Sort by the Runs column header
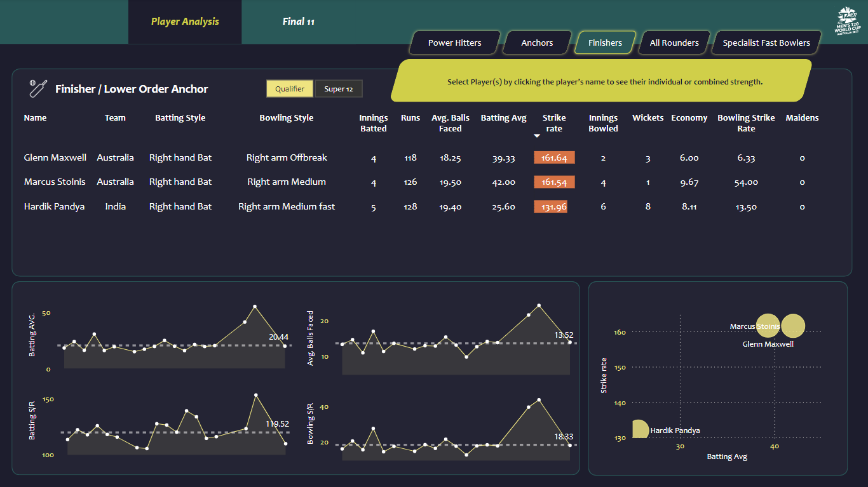Image resolution: width=868 pixels, height=487 pixels. pos(410,118)
